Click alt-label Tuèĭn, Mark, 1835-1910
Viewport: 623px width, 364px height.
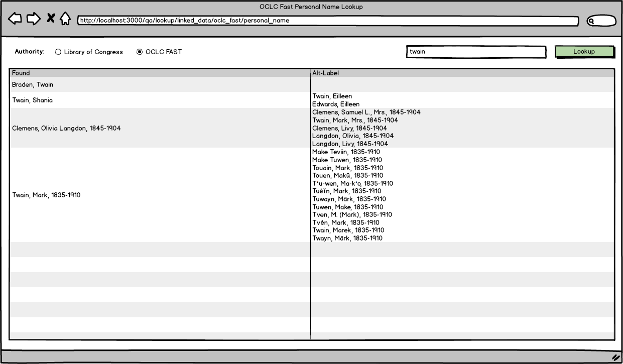tap(346, 191)
